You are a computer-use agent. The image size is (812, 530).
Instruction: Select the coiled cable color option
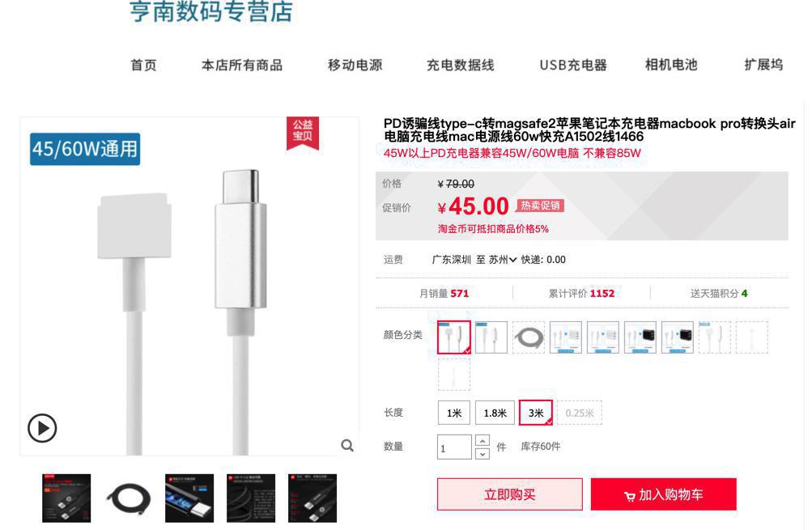click(x=528, y=337)
